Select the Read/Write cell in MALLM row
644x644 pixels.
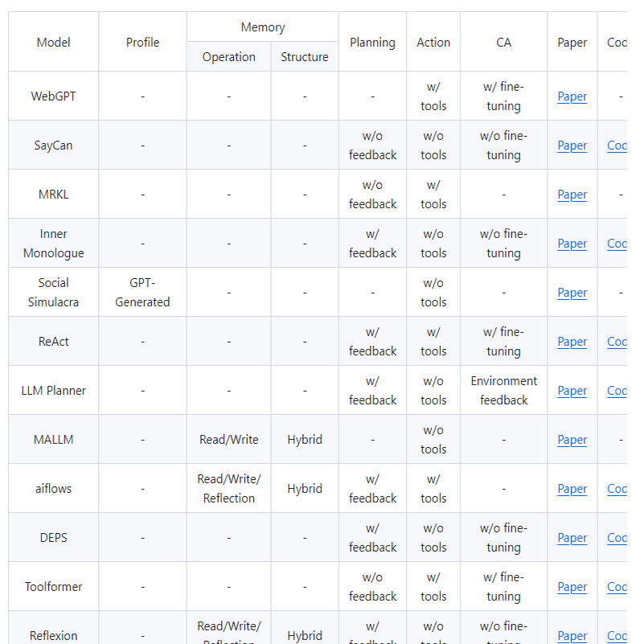(229, 440)
